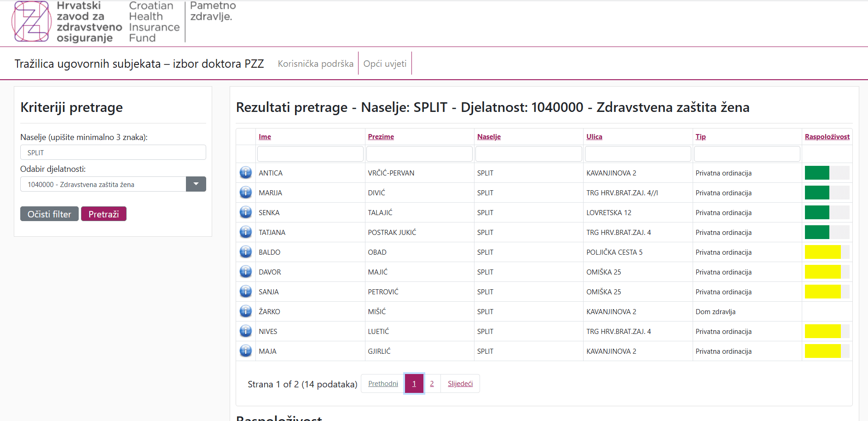Click green availability bar for ANTICA
The height and width of the screenshot is (421, 868).
[x=817, y=173]
